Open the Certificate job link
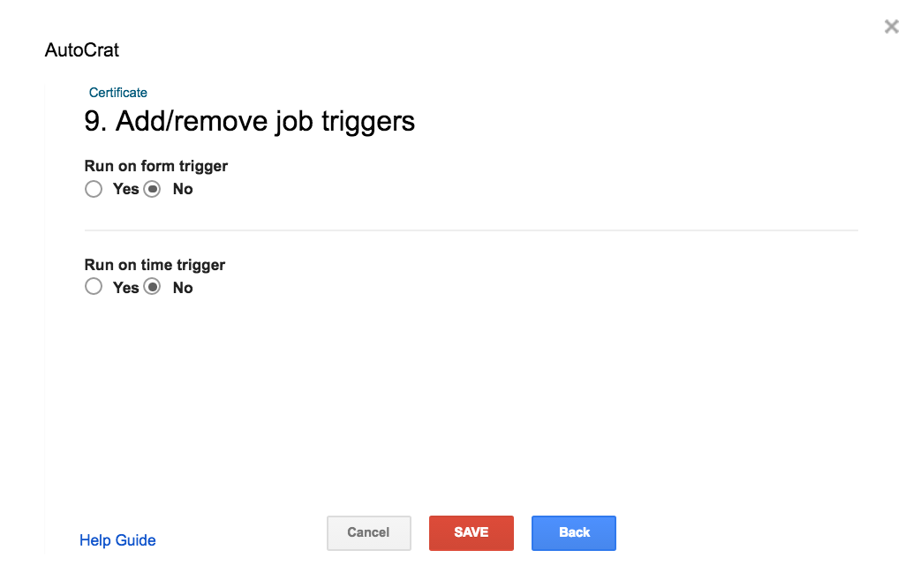This screenshot has height=588, width=913. 117,93
